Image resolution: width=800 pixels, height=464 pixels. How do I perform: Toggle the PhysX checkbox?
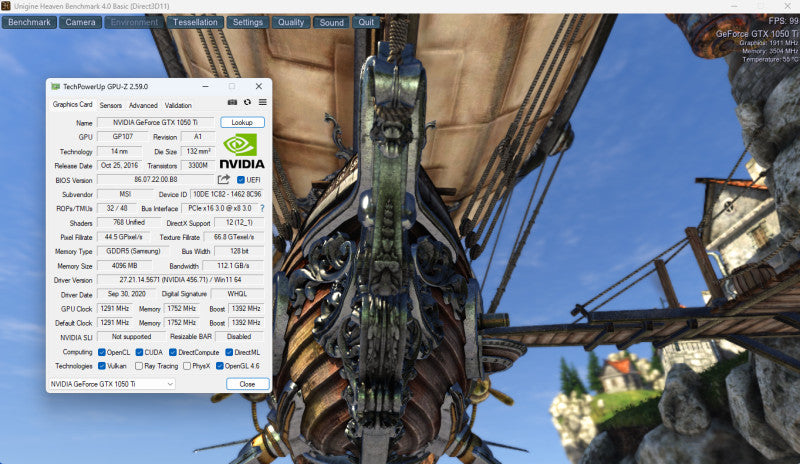coord(187,366)
